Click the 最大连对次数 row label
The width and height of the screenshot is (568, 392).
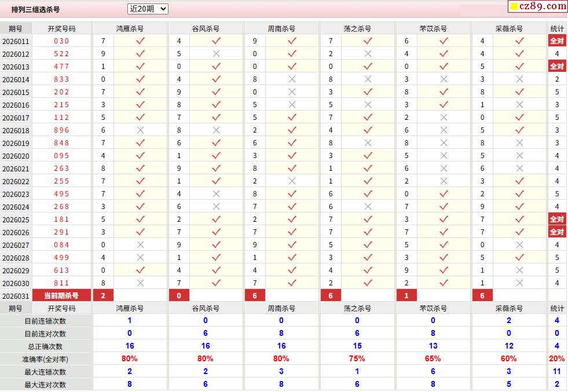pyautogui.click(x=45, y=384)
